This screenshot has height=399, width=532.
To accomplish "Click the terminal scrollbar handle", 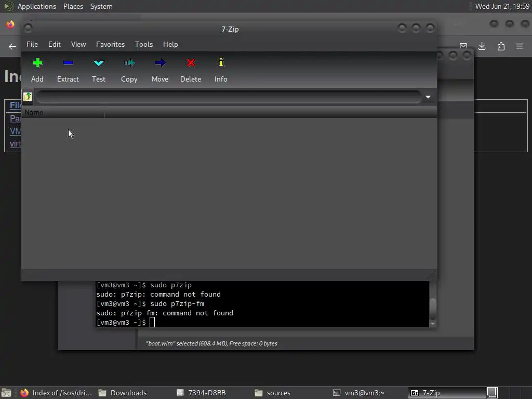I will coord(433,309).
